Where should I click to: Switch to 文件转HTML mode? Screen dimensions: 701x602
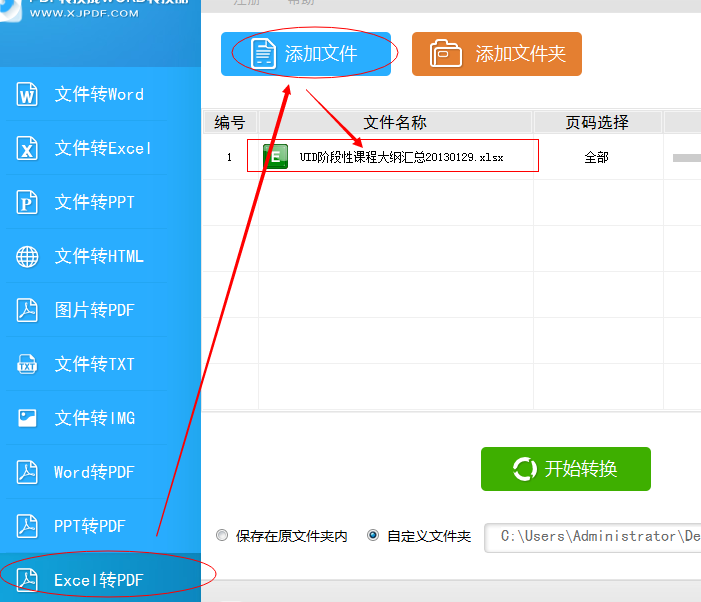coord(99,257)
